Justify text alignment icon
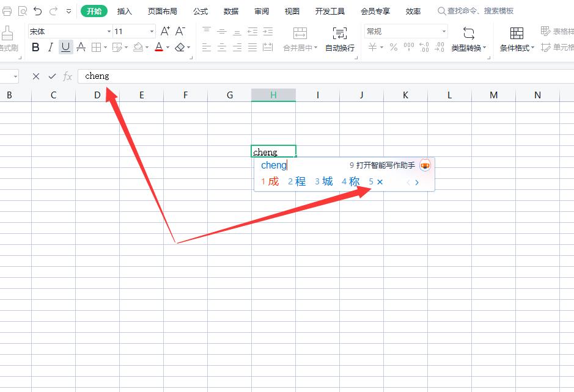Viewport: 574px width, 392px height. [252, 47]
